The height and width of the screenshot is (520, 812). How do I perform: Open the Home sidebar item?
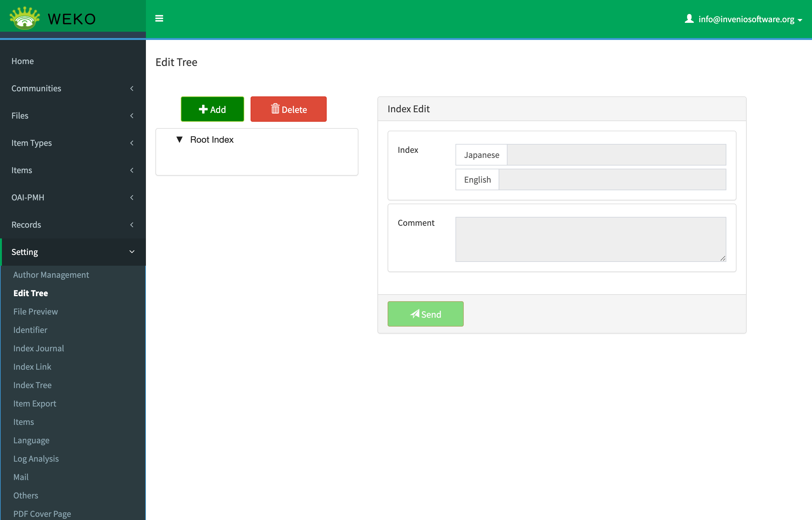click(23, 61)
